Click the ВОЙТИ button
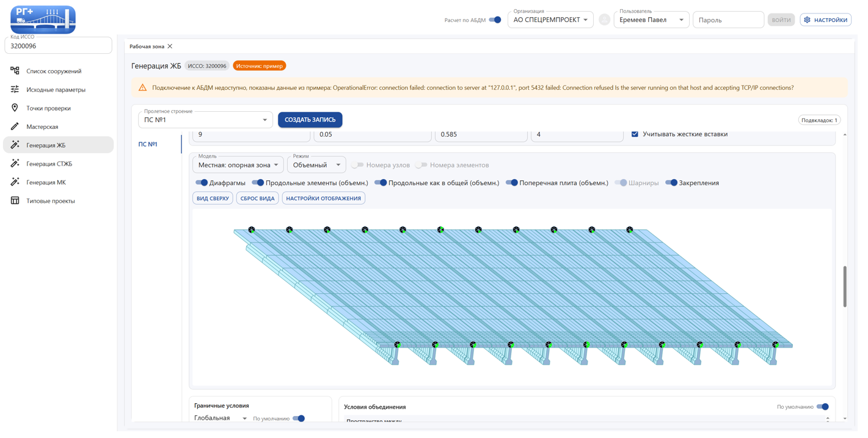Image resolution: width=868 pixels, height=438 pixels. [x=781, y=20]
